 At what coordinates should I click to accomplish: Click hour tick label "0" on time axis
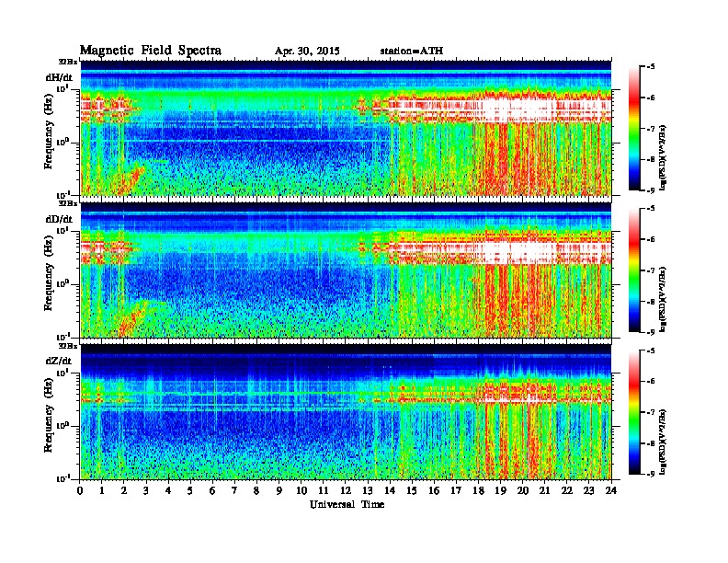tap(80, 490)
